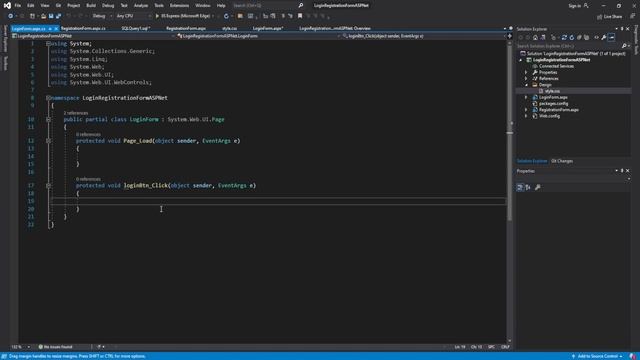Switch to the style.css editor tab
The width and height of the screenshot is (640, 360).
(x=229, y=29)
